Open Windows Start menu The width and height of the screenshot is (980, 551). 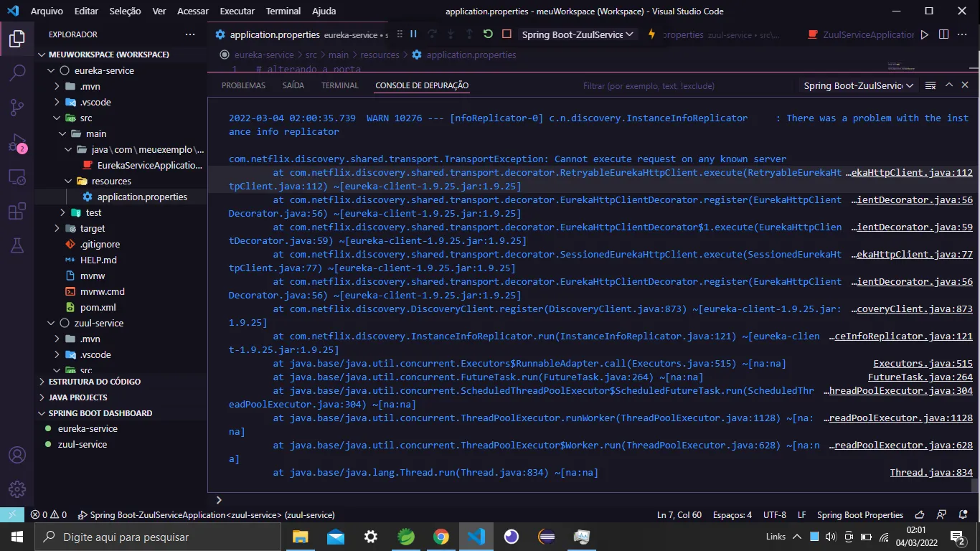click(x=17, y=537)
